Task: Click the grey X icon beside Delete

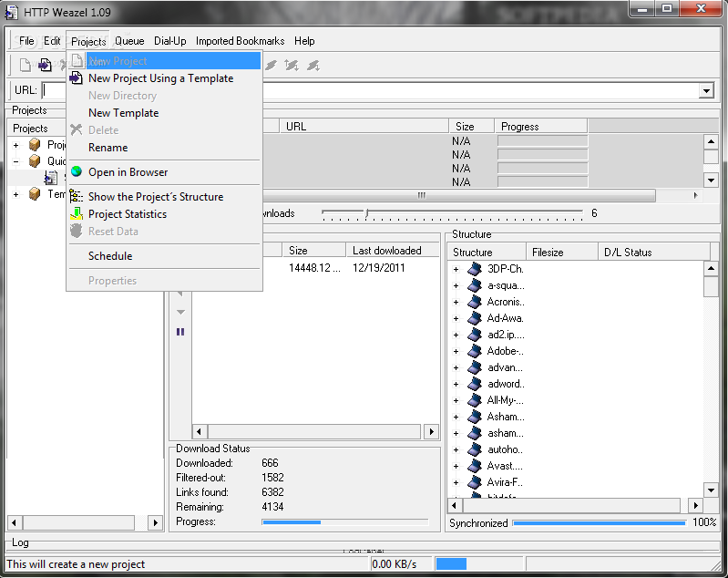Action: (x=77, y=129)
